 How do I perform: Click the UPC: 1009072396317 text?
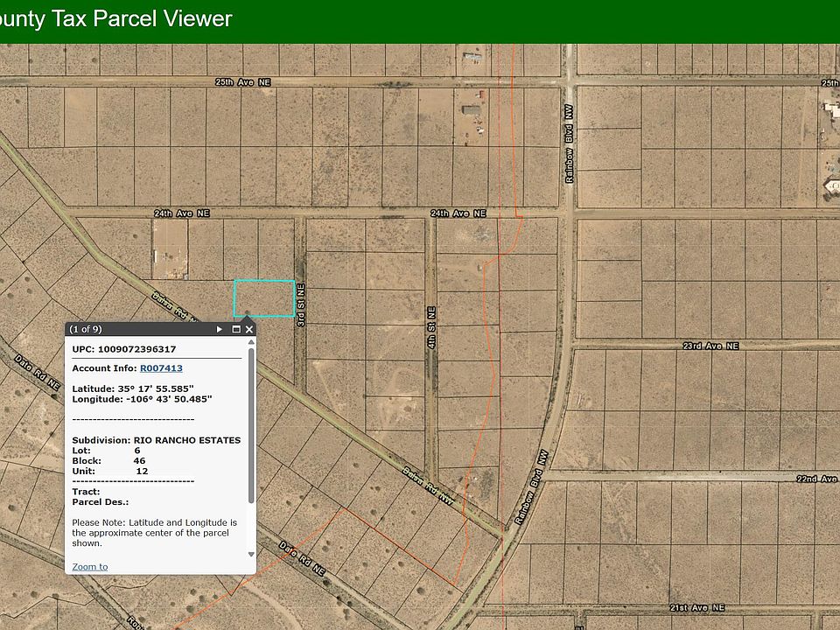click(124, 349)
